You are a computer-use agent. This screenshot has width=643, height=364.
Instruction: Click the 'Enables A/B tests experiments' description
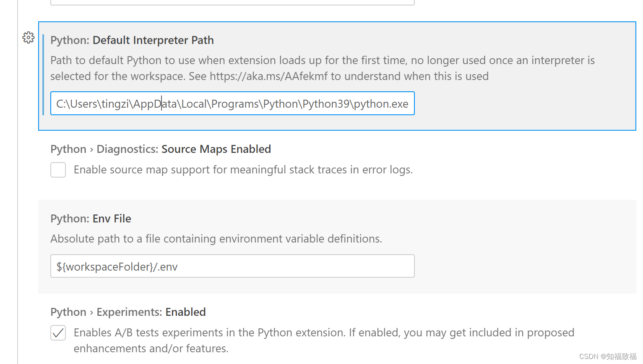324,341
